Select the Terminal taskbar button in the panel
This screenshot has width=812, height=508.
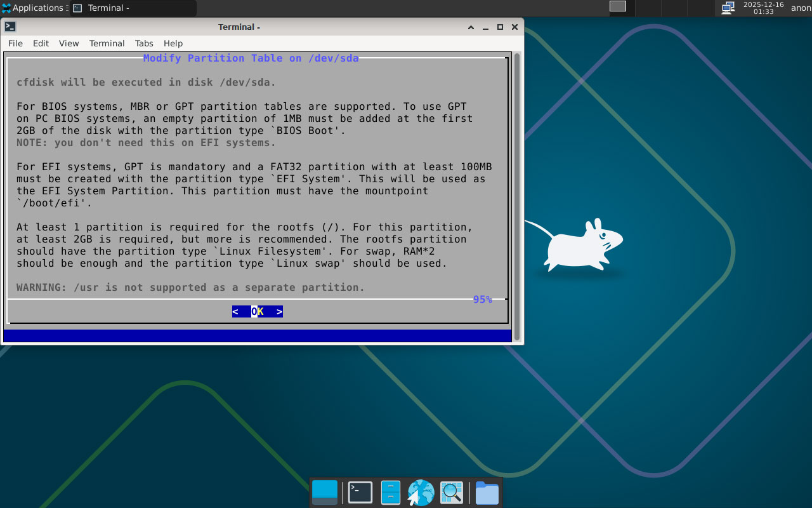(x=133, y=8)
